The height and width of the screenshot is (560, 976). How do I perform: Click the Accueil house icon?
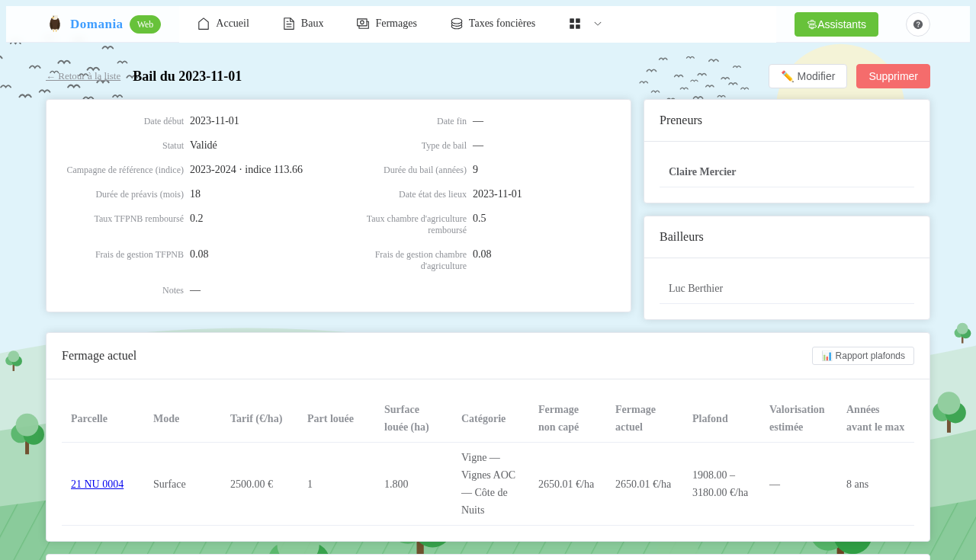pyautogui.click(x=204, y=24)
